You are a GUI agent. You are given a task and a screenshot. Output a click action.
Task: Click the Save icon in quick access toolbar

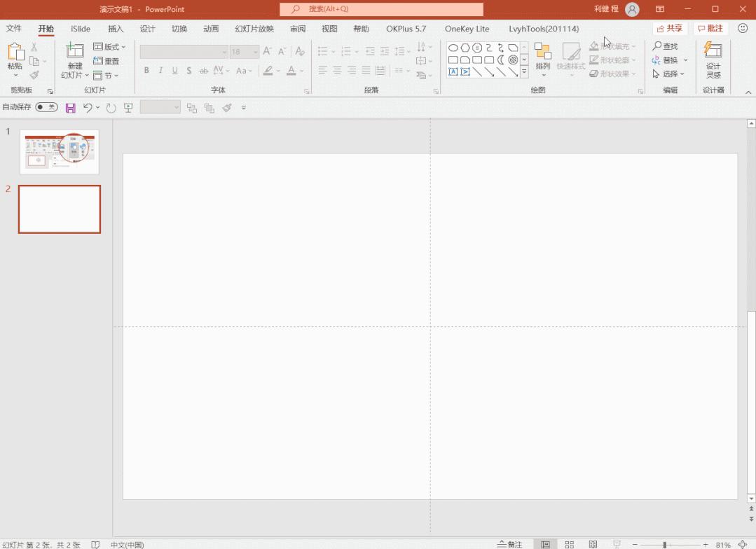click(x=70, y=108)
